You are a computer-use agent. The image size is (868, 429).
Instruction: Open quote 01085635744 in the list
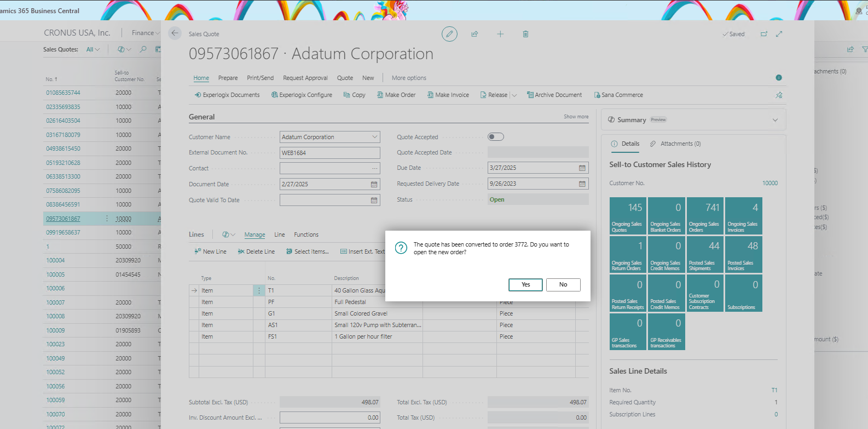pos(63,93)
